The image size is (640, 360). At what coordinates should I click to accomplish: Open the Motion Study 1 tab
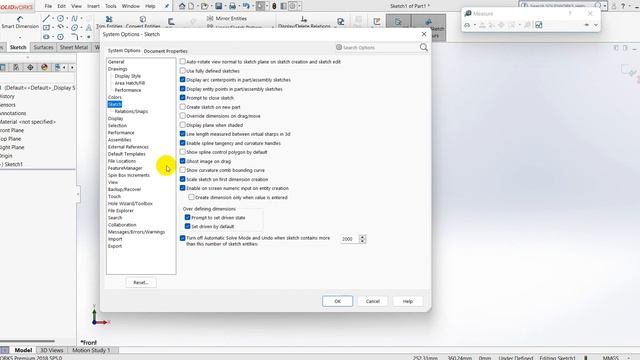(x=91, y=350)
